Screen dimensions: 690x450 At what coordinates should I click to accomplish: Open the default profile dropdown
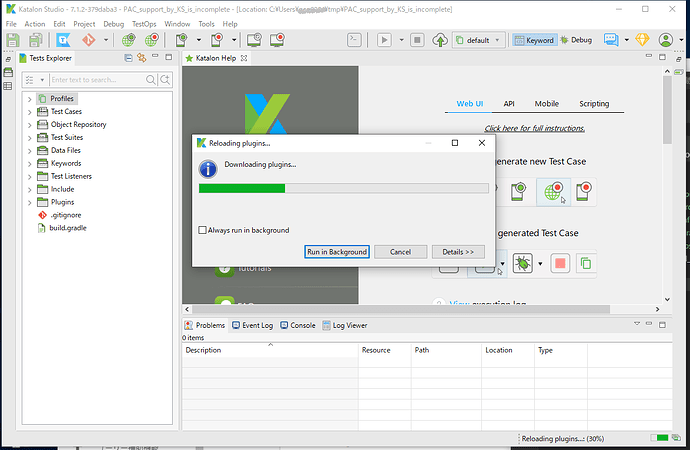pos(479,40)
